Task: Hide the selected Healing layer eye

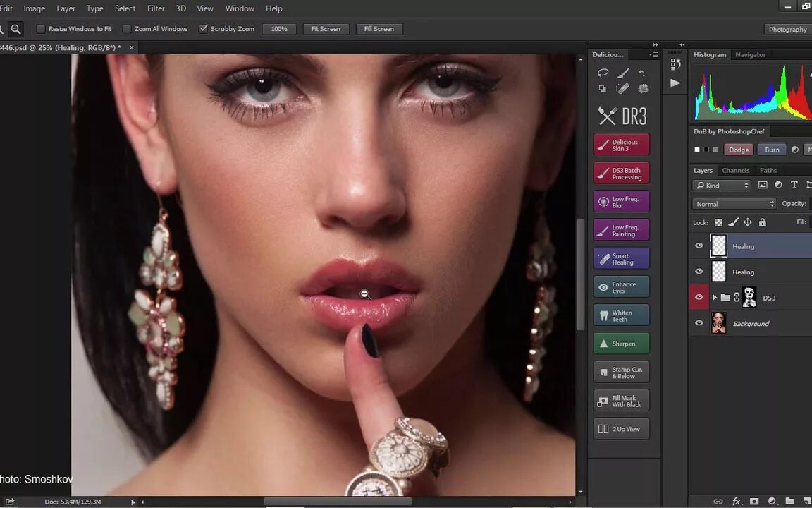Action: [x=699, y=246]
